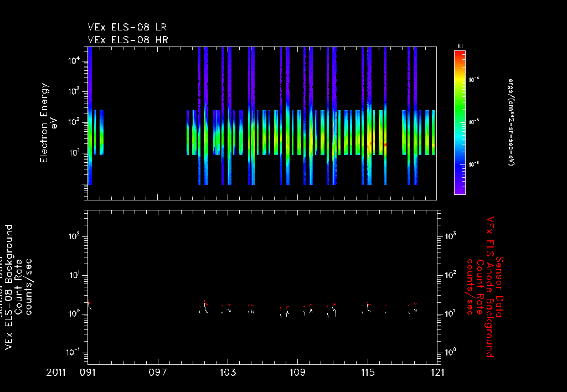
Task: Click day 097 on time axis
Action: pyautogui.click(x=158, y=373)
